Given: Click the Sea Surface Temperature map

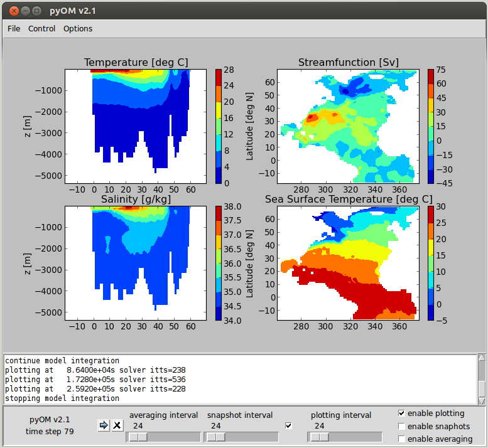Looking at the screenshot, I should [x=347, y=263].
